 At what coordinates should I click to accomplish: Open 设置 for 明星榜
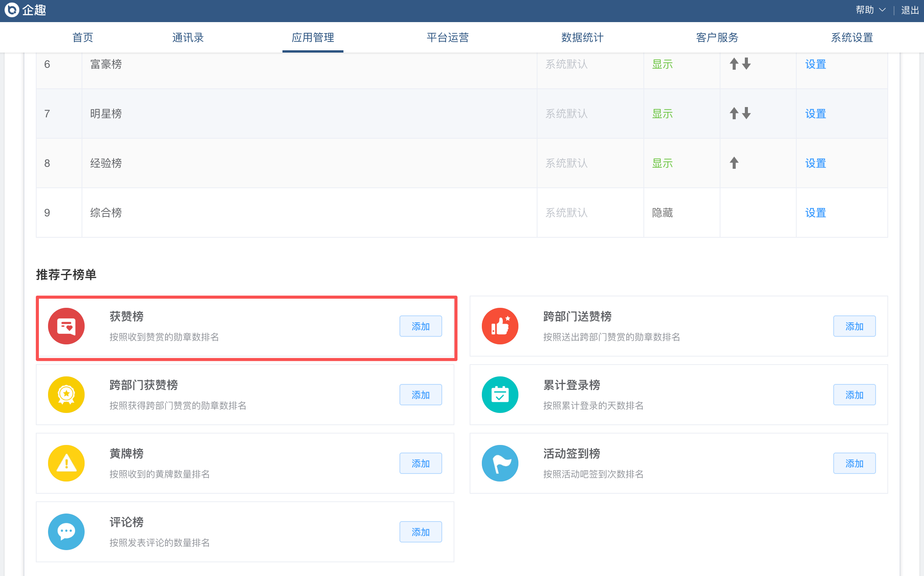point(815,114)
